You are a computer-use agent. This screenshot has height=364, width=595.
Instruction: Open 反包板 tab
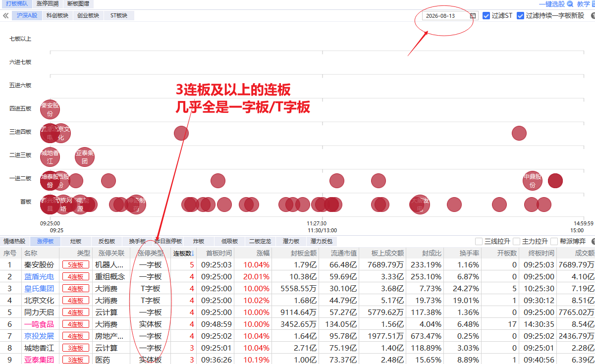coord(107,241)
